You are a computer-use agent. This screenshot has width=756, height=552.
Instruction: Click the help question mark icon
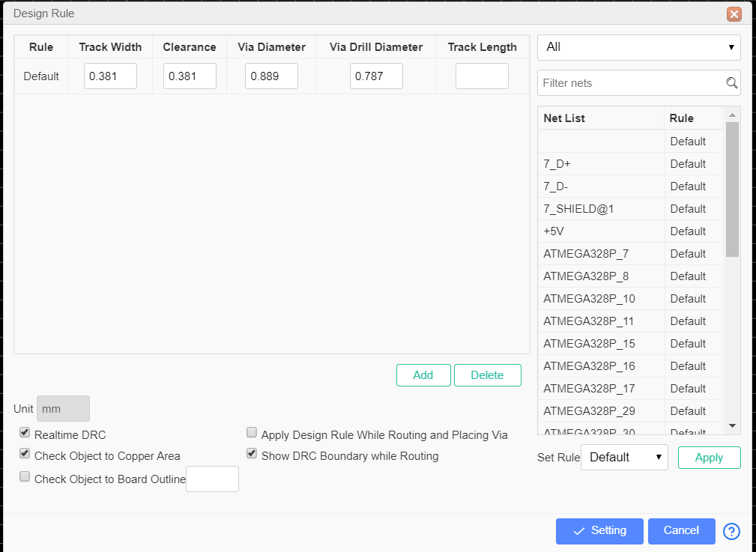[x=731, y=531]
